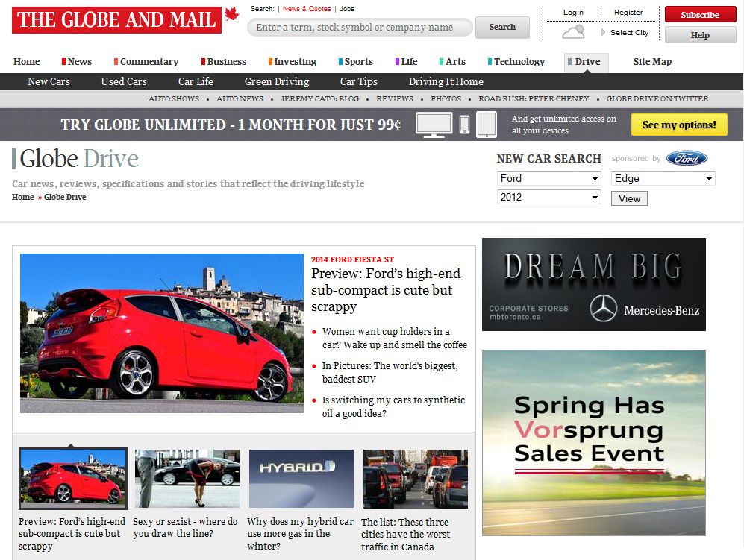Open the Site Map link
Viewport: 744px width, 560px height.
click(652, 62)
